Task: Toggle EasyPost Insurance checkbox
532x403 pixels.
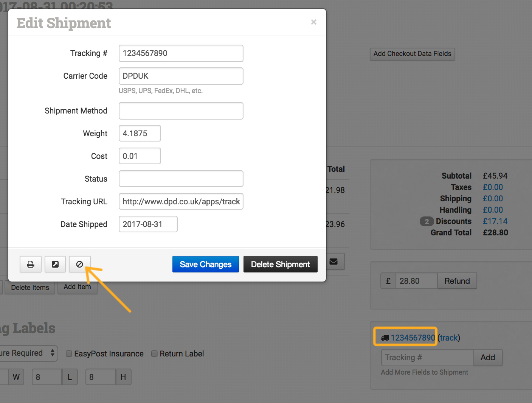Action: pos(69,354)
